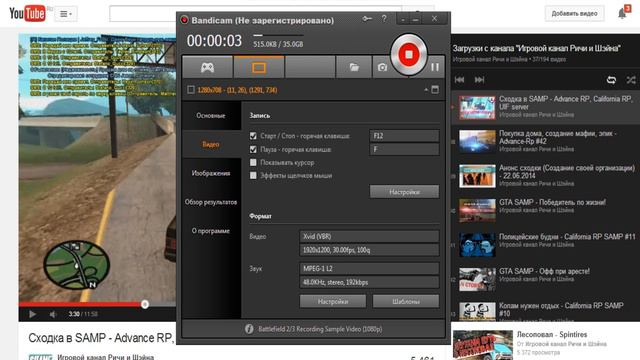
Task: Click the playlist title Загрузки с канала
Action: pos(536,48)
